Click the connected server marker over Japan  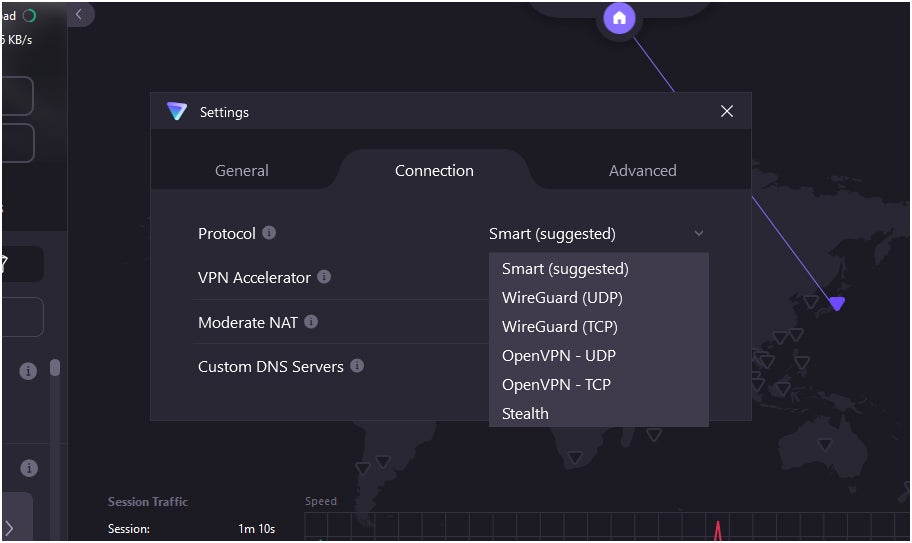point(837,303)
